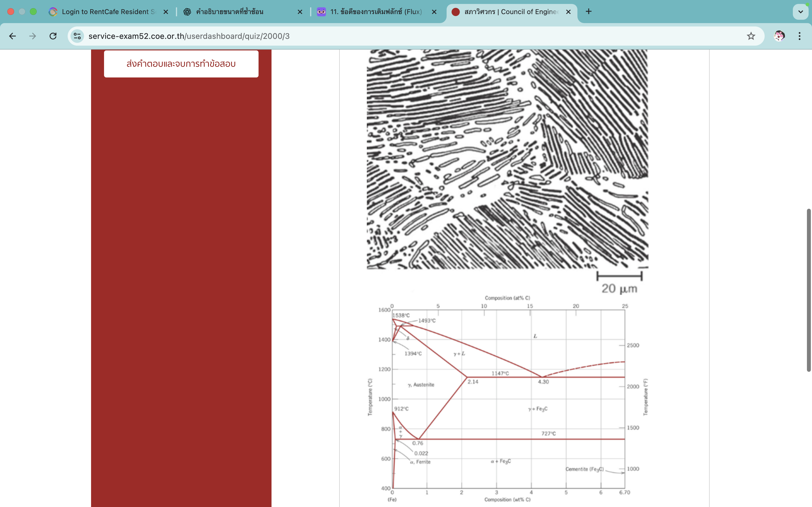Open the tab search chevron
Screen dimensions: 812x507
pyautogui.click(x=801, y=12)
